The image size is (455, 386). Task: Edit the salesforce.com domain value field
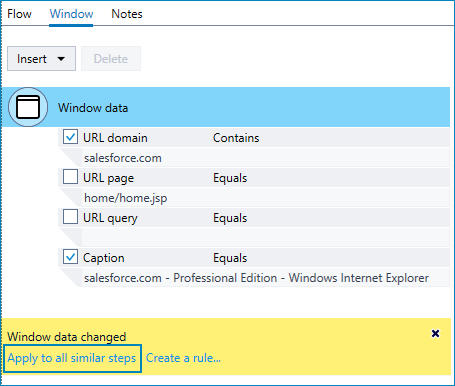coord(266,158)
